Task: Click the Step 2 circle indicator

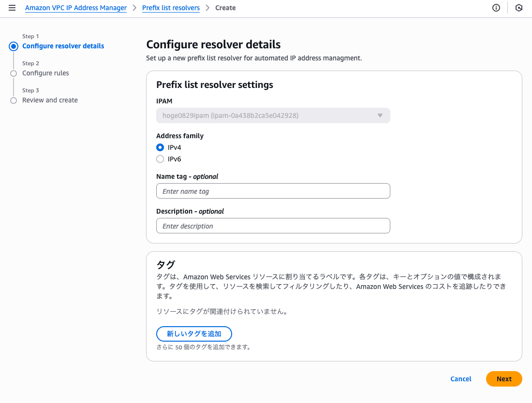Action: coord(14,73)
